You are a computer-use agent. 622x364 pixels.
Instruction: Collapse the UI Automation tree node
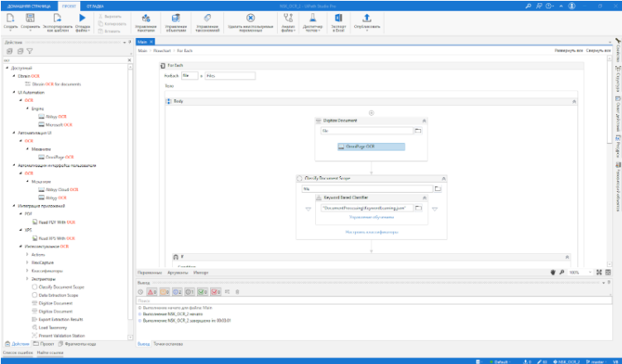[14, 92]
